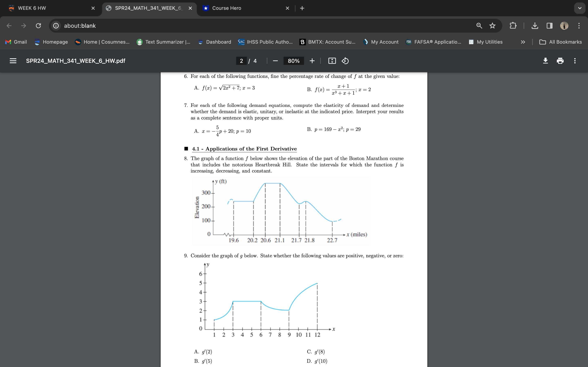This screenshot has width=588, height=367.
Task: Zoom out using the minus icon
Action: [275, 61]
